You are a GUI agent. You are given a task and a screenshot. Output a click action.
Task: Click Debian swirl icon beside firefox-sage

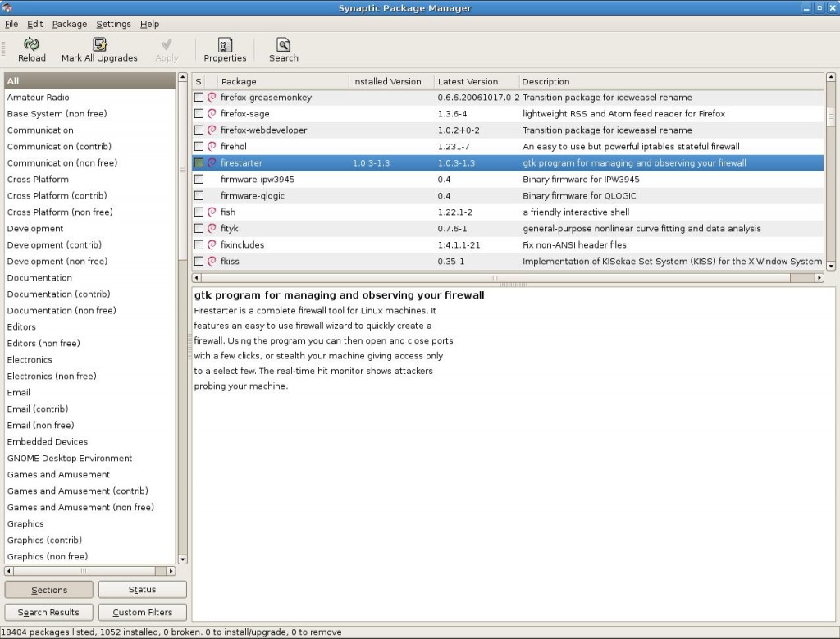click(212, 113)
